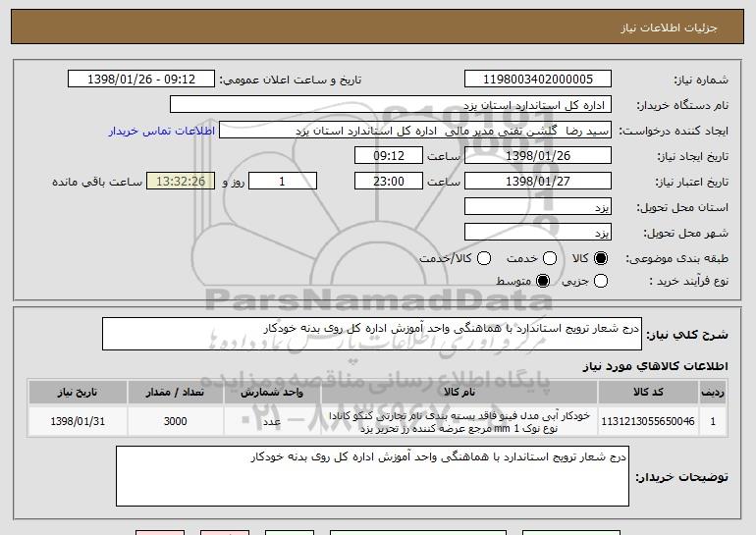This screenshot has height=535, width=756.
Task: Click the need date cell 1398/01/31
Action: coord(78,421)
